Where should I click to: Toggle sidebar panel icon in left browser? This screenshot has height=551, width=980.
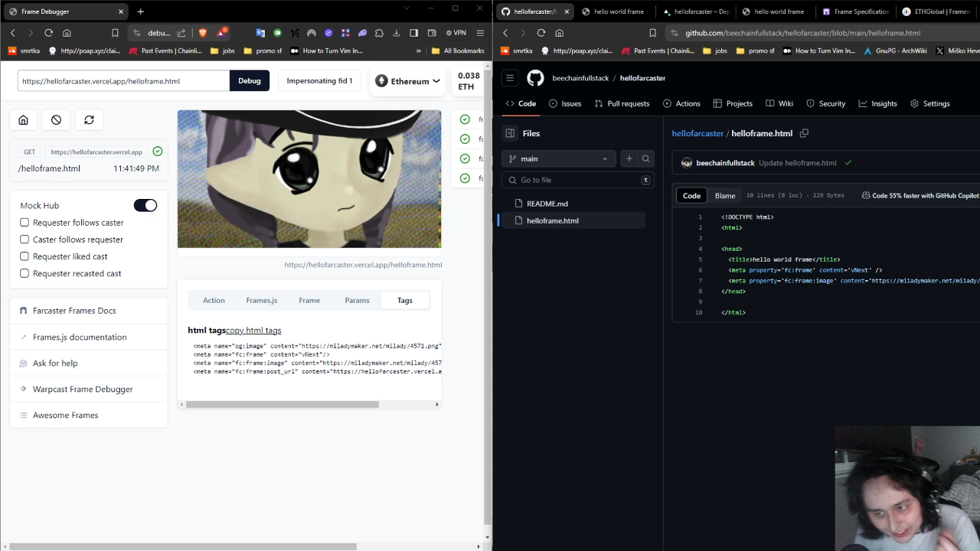coord(413,33)
